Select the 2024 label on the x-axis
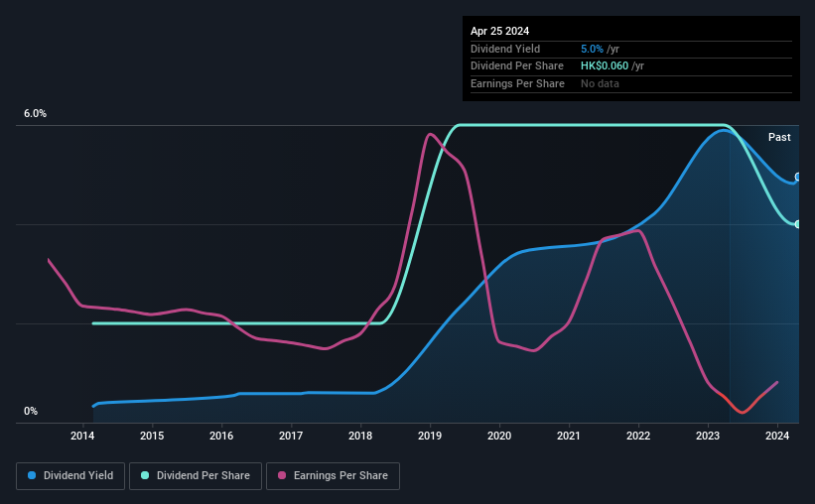 click(x=777, y=436)
